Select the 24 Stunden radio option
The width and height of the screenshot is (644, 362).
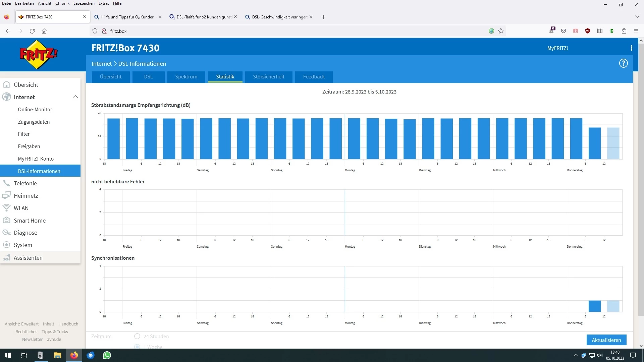click(137, 336)
